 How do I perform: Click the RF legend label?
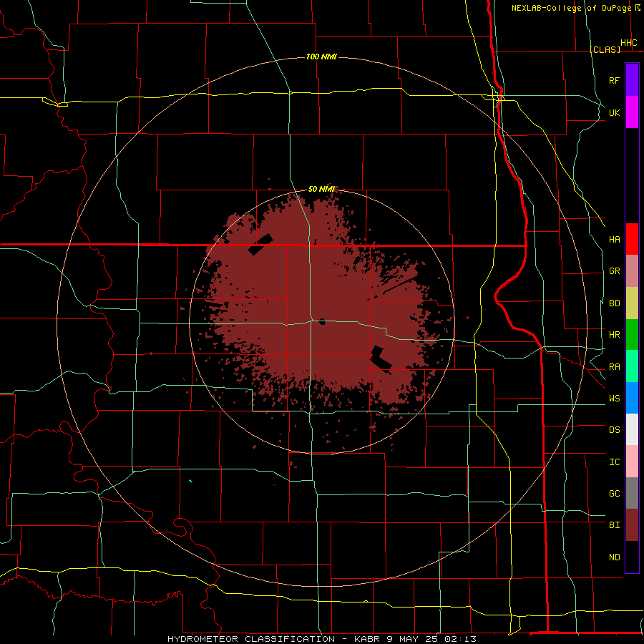pos(614,80)
